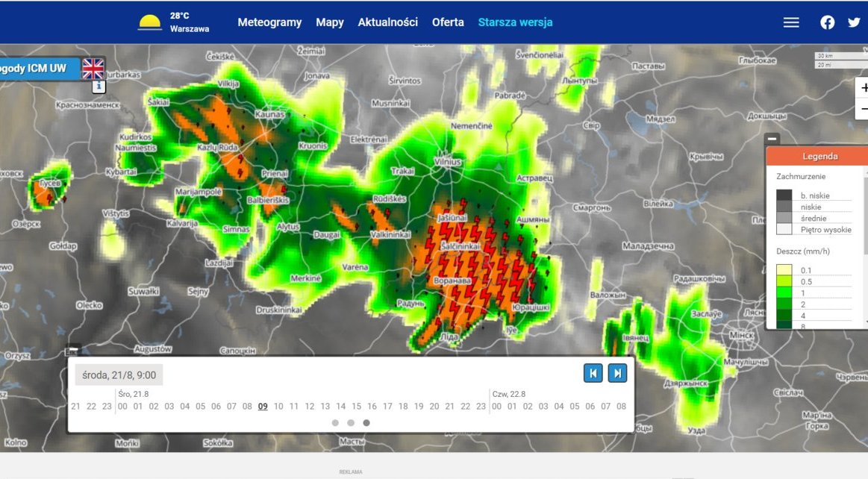Click the date field środa, 21/8, 9:00
Image resolution: width=868 pixels, height=479 pixels.
tap(119, 375)
